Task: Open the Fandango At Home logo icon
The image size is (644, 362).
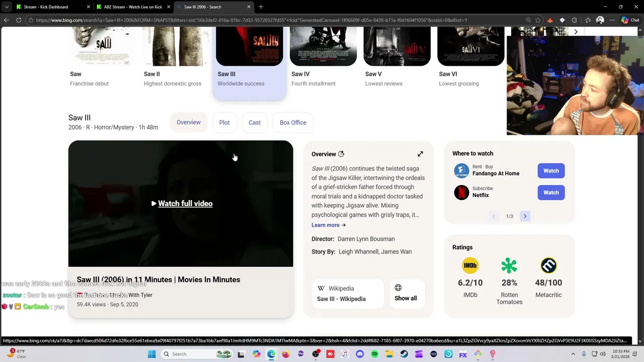Action: 461,170
